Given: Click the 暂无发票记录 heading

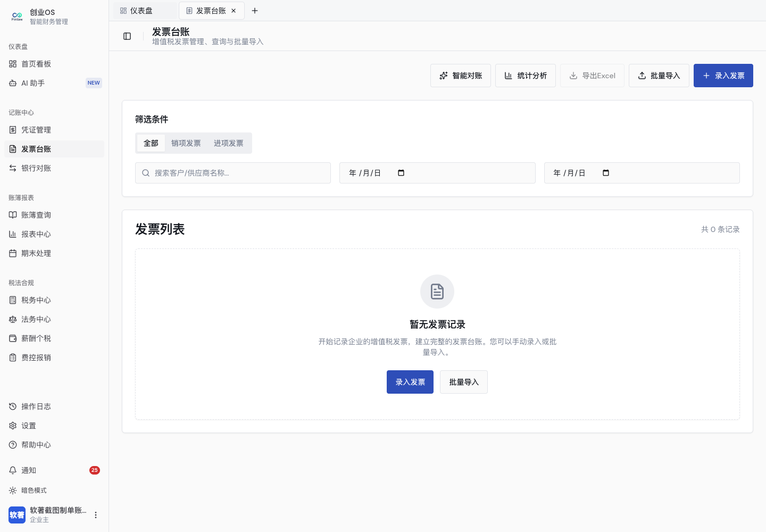Looking at the screenshot, I should [437, 325].
